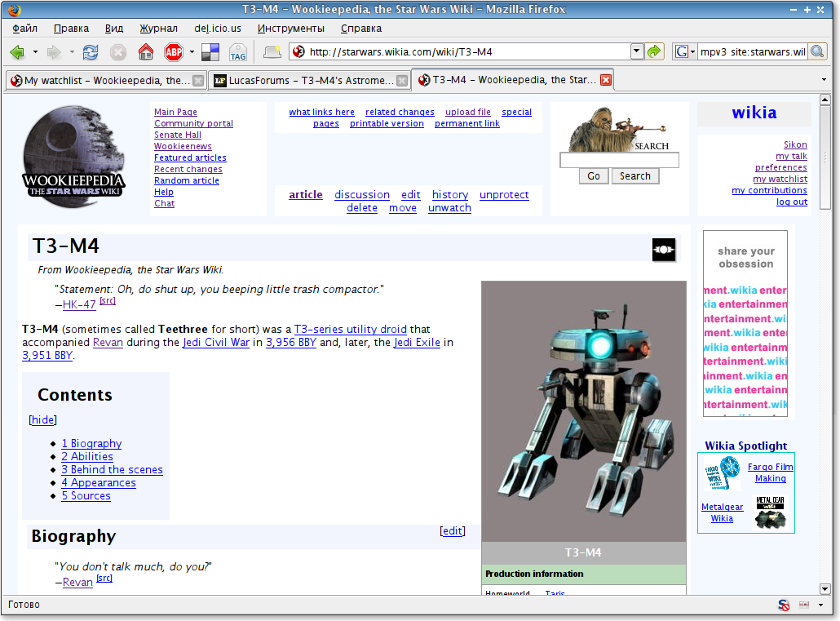Viewport: 840px width, 621px height.
Task: Click the del.icio.us TAG icon
Action: click(238, 52)
